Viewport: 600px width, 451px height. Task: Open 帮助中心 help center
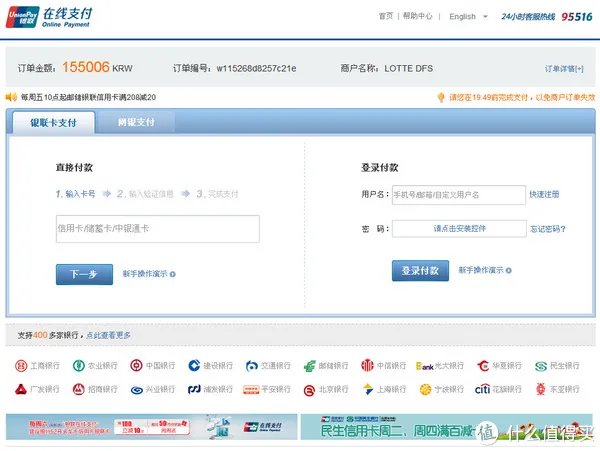click(417, 16)
